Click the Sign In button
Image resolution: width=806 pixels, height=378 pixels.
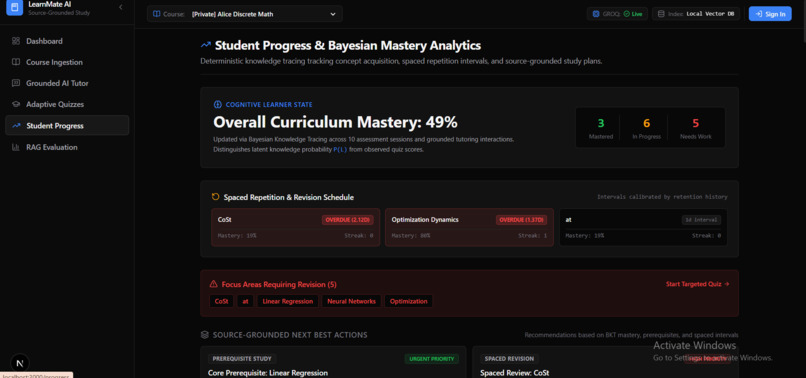770,14
